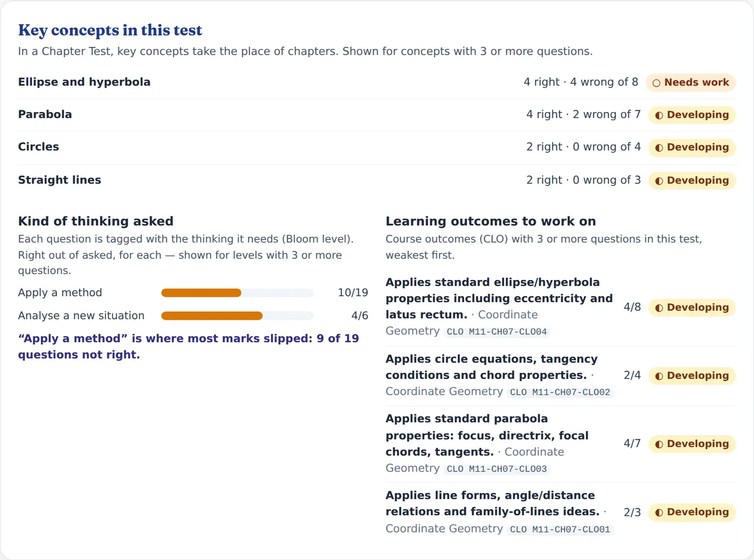The width and height of the screenshot is (754, 560).
Task: Click the Apply a method progress bar
Action: (238, 293)
